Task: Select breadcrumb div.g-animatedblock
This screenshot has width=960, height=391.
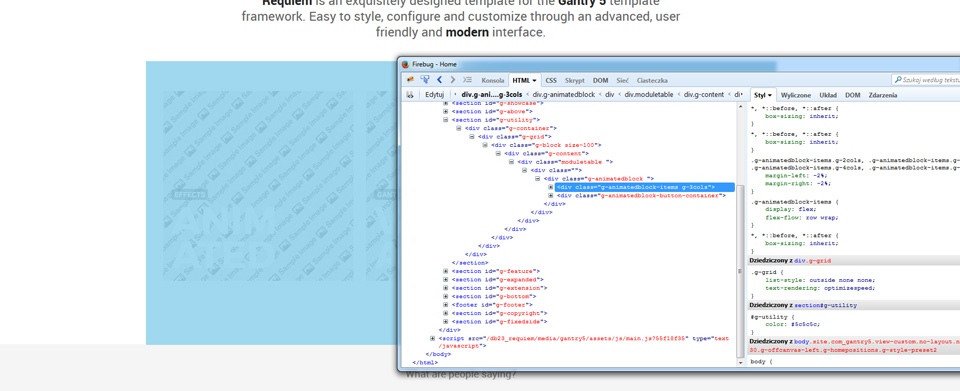Action: click(564, 95)
